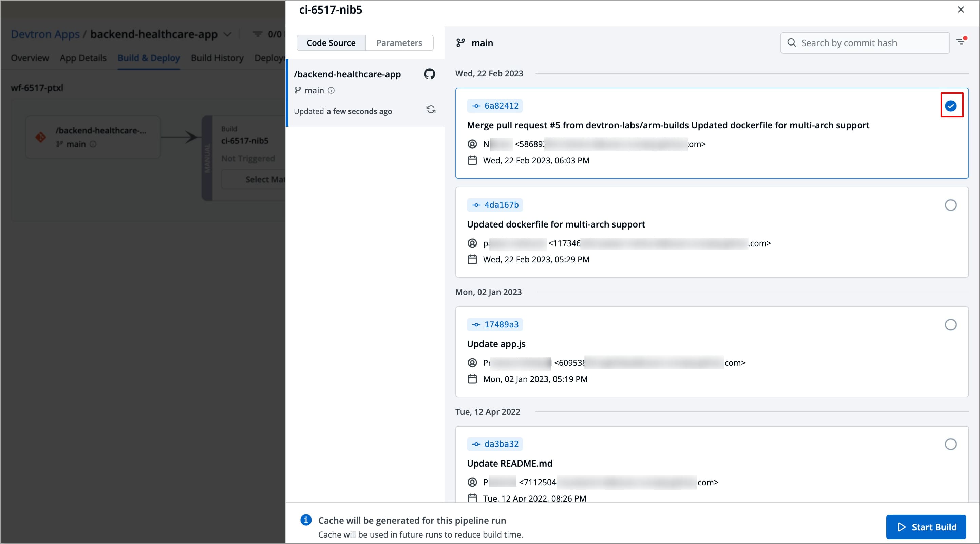Click calendar icon by 05:29 PM date

coord(472,259)
